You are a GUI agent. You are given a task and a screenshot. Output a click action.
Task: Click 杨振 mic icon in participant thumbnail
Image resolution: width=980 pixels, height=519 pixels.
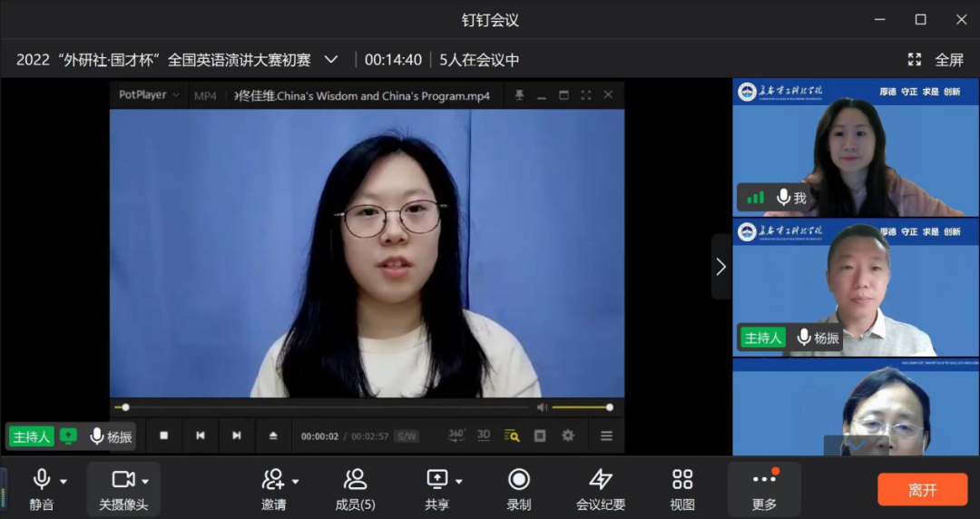point(804,338)
